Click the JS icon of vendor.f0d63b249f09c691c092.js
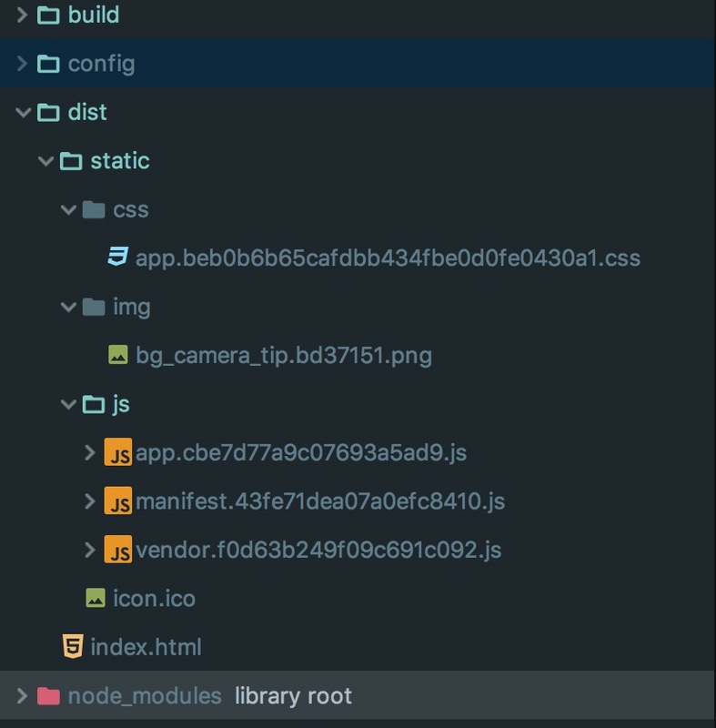Image resolution: width=716 pixels, height=728 pixels. [118, 550]
